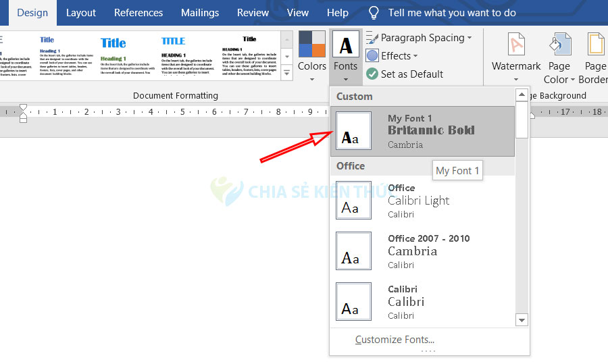Viewport: 608px width, 364px height.
Task: Click the fonts list scroll-up arrow
Action: tap(522, 94)
